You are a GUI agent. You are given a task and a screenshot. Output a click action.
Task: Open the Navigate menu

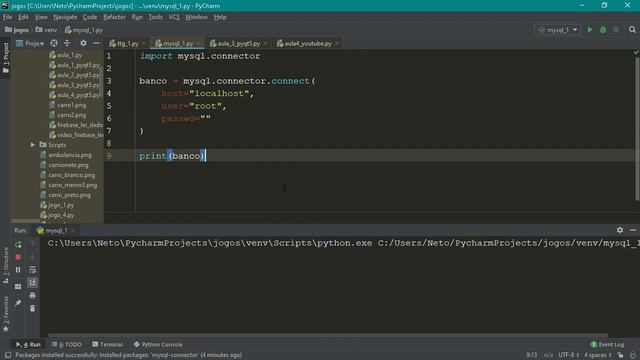65,17
